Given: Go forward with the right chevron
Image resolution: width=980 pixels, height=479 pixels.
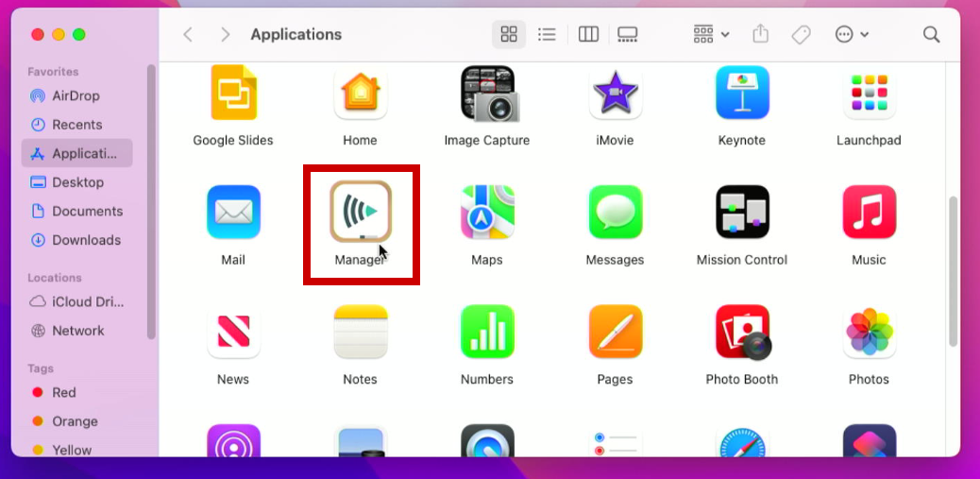Looking at the screenshot, I should pos(226,34).
